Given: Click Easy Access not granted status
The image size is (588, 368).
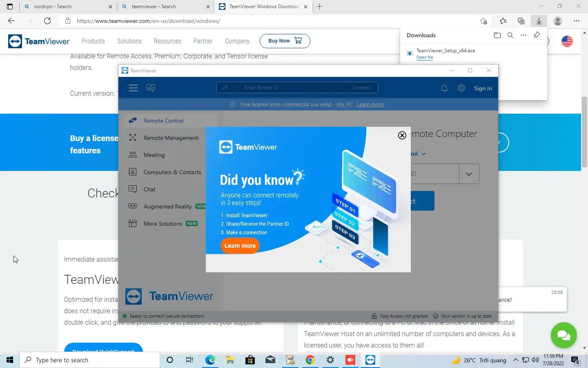Looking at the screenshot, I should 400,316.
